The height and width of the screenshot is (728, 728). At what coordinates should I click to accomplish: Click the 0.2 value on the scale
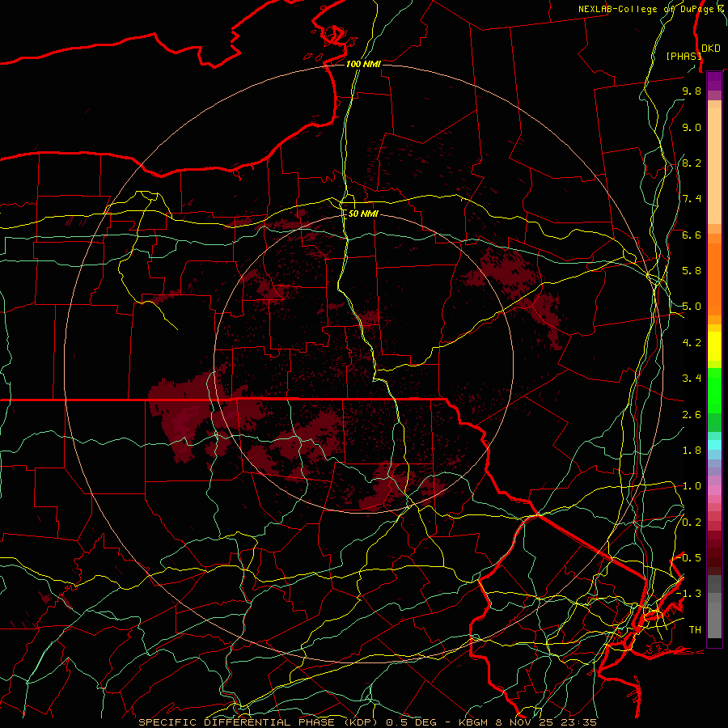(x=692, y=523)
